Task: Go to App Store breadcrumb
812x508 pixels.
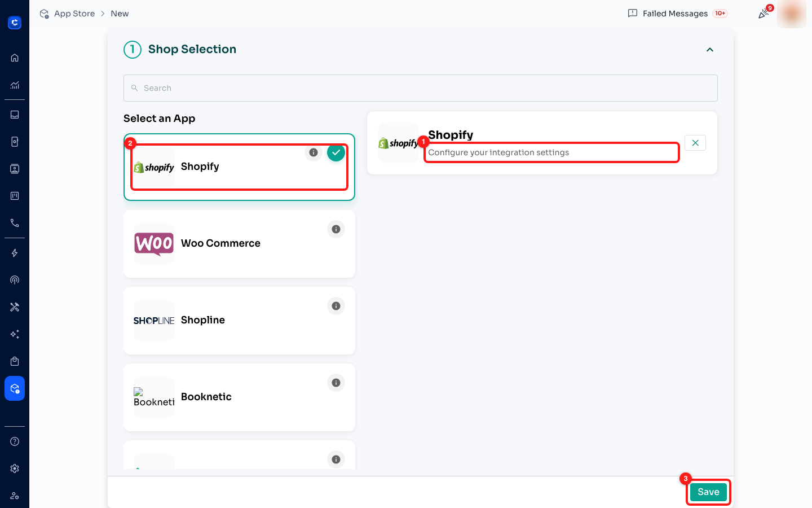Action: (x=74, y=14)
